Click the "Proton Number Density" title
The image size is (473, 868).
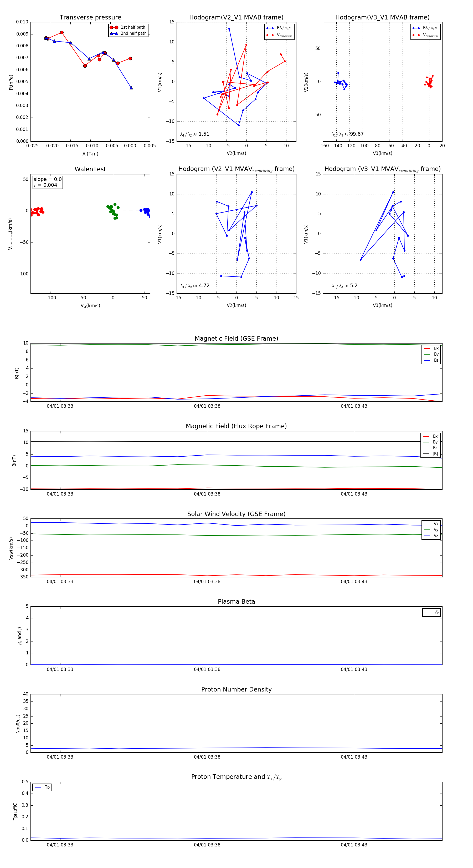tap(236, 689)
